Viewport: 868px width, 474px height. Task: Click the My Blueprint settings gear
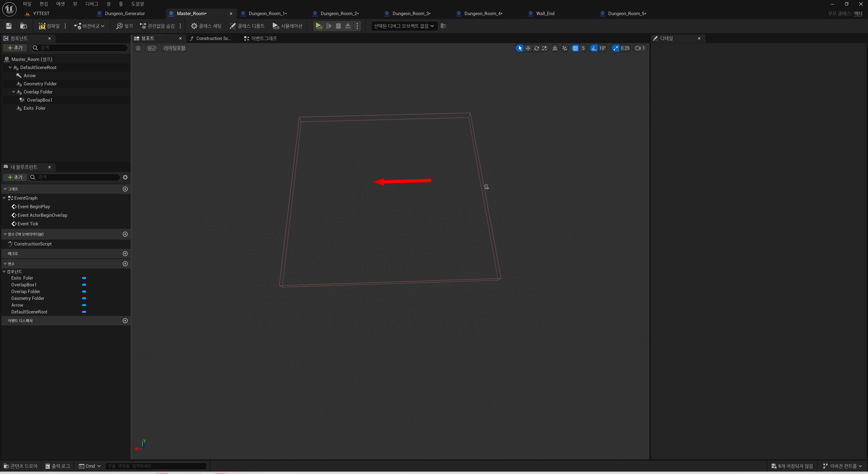tap(125, 177)
